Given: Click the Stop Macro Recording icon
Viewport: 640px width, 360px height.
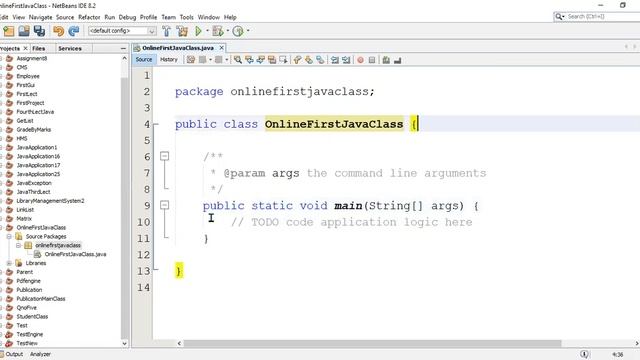Looking at the screenshot, I should click(372, 60).
